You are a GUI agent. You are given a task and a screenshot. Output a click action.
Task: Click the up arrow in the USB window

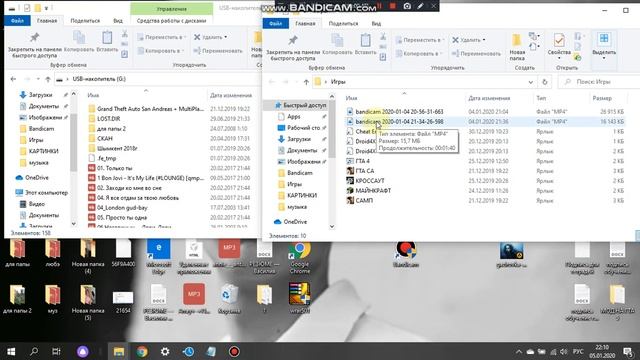pyautogui.click(x=48, y=79)
